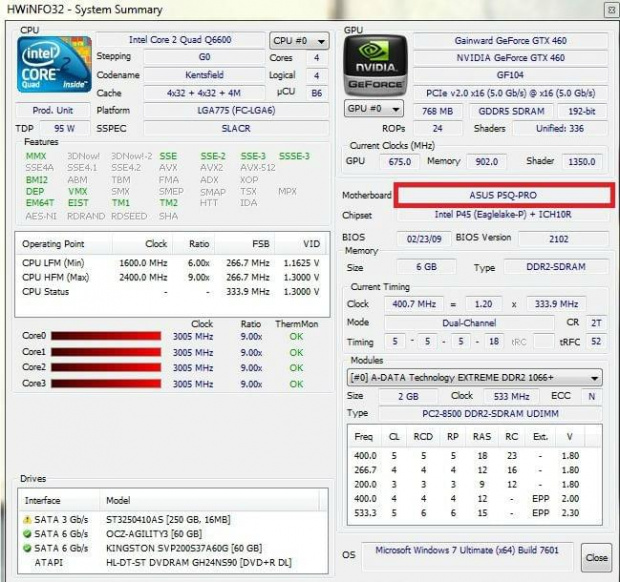Viewport: 620px width, 582px height.
Task: Click the SSSE-3 feature label
Action: [294, 156]
